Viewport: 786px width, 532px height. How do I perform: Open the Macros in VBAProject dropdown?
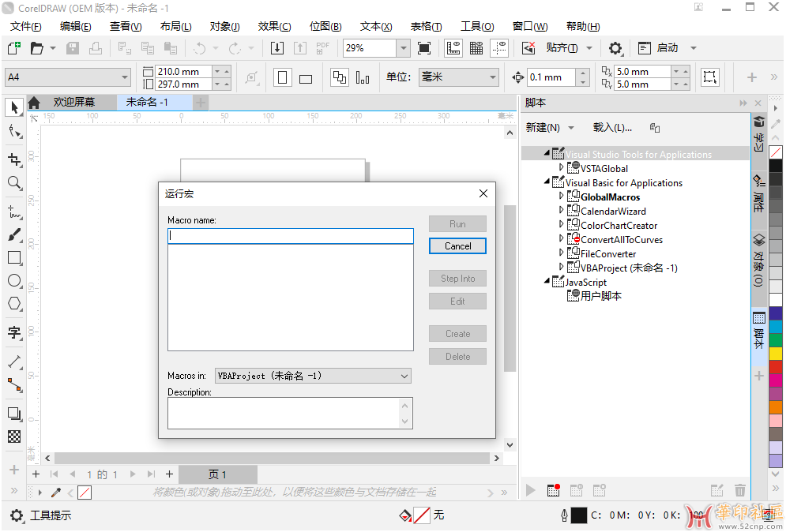click(314, 376)
